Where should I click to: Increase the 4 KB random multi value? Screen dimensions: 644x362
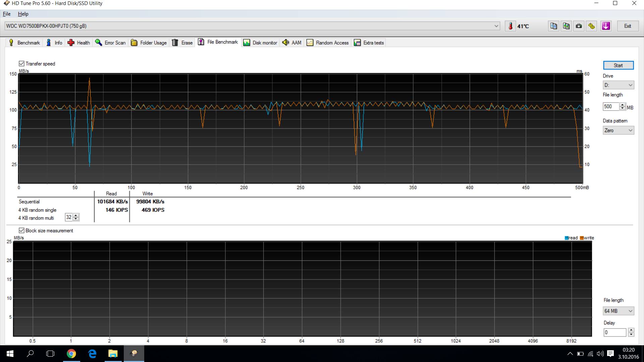76,216
